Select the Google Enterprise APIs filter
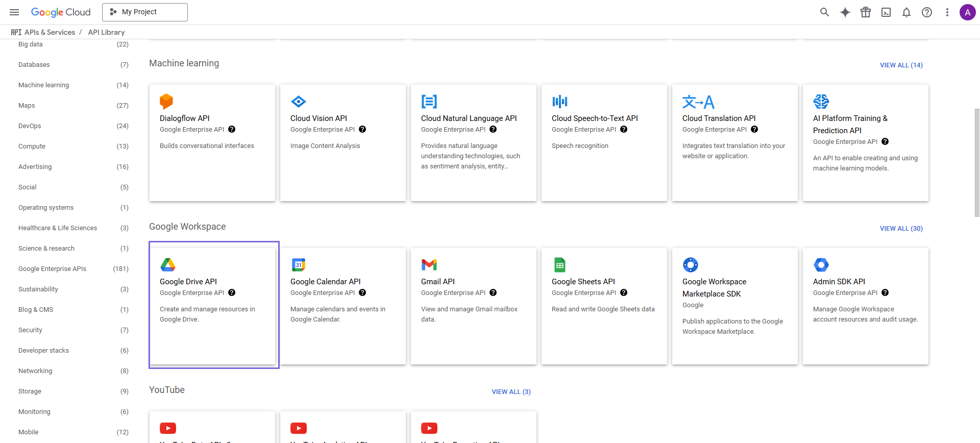 point(52,269)
